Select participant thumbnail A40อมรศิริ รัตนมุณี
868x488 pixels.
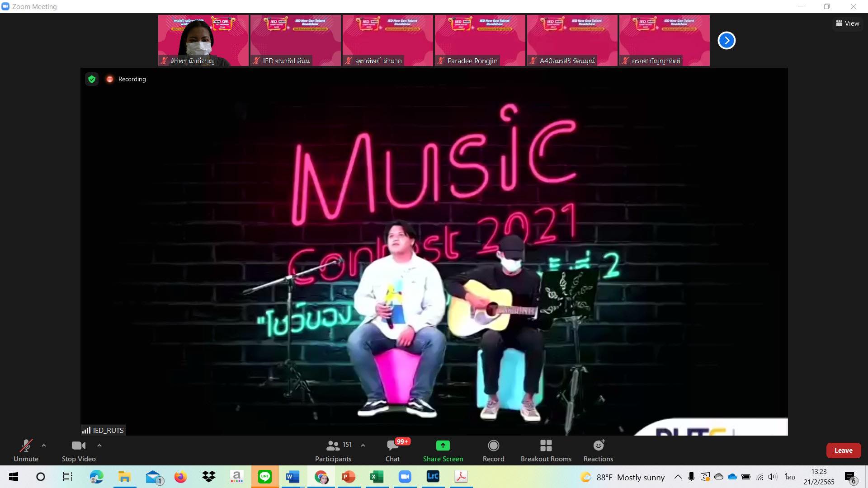point(572,41)
